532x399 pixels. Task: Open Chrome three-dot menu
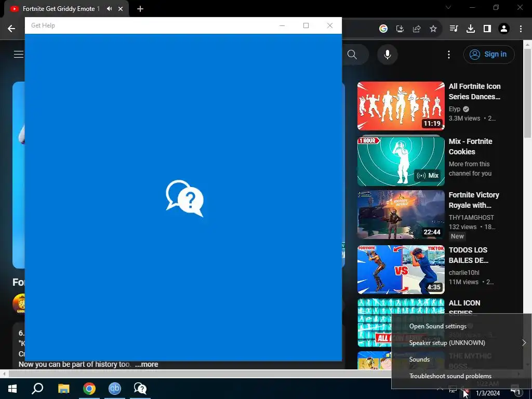click(x=521, y=29)
